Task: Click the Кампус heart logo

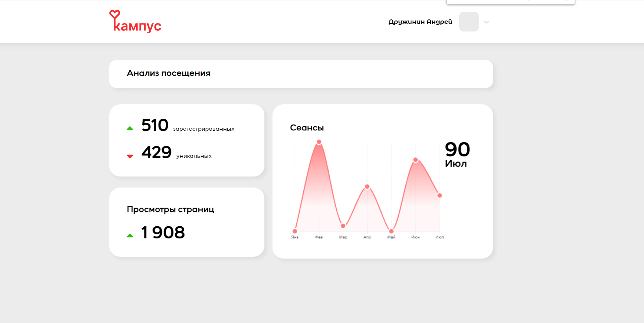Action: [x=135, y=22]
